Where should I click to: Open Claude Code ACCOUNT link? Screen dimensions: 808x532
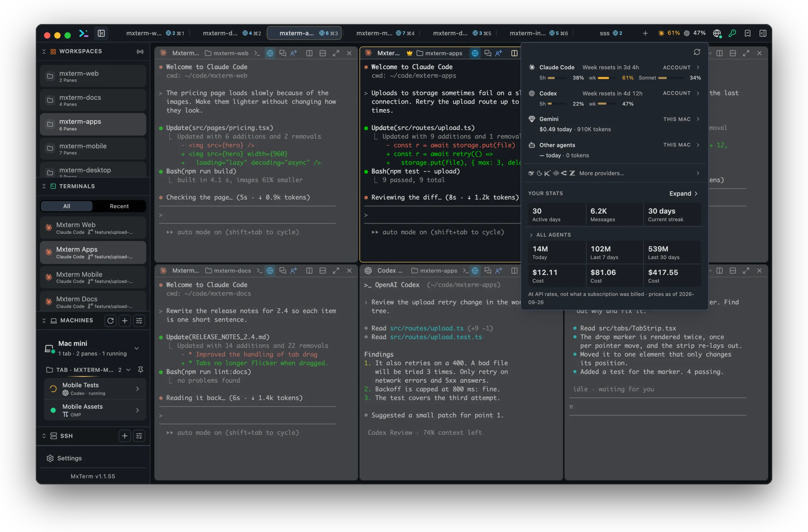(x=681, y=67)
